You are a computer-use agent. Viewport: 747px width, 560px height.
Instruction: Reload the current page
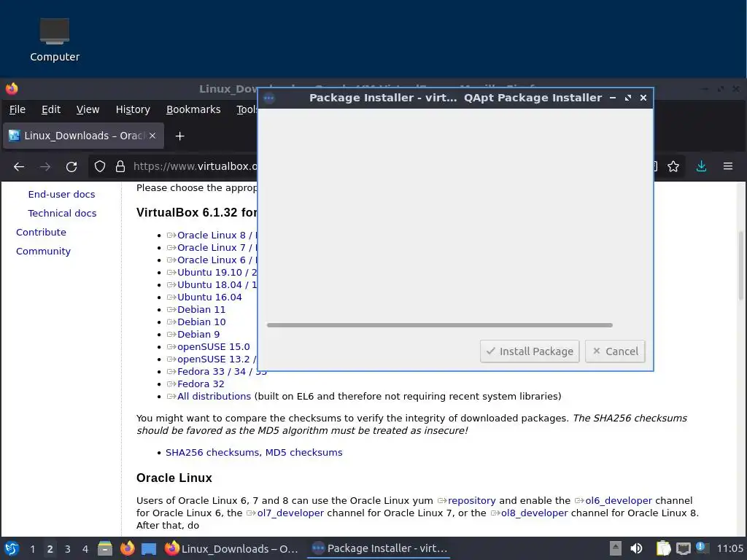pos(71,167)
